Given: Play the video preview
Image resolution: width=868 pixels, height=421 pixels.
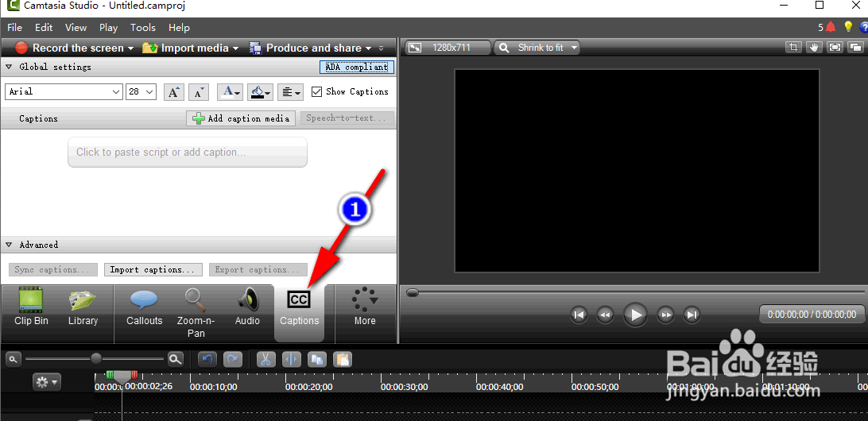Looking at the screenshot, I should (x=636, y=315).
